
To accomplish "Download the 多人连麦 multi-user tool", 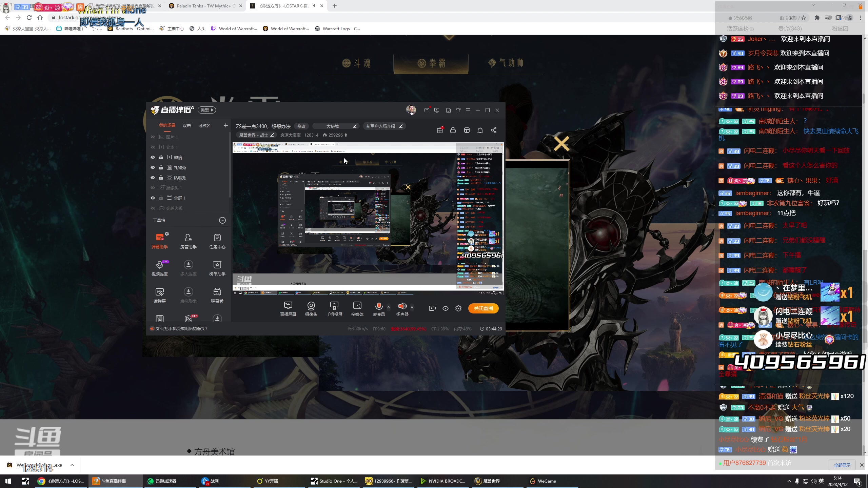I will 189,268.
